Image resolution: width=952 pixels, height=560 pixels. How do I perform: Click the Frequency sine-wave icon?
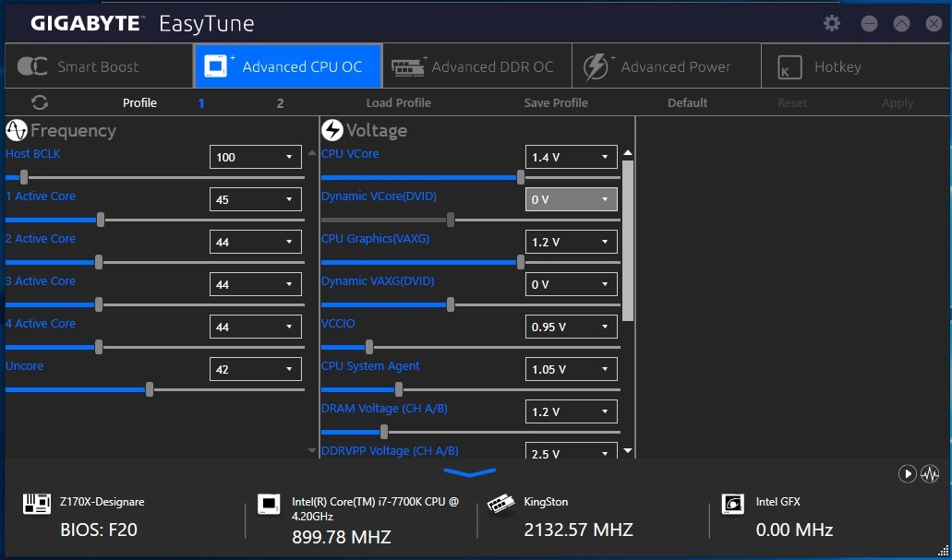pos(17,130)
